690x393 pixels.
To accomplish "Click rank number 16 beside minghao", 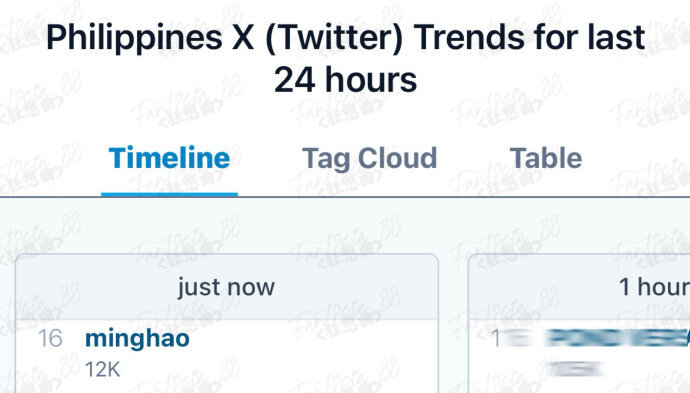I will tap(50, 338).
